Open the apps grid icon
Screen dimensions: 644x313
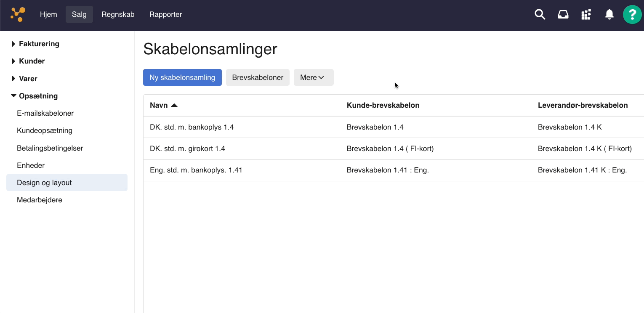pyautogui.click(x=586, y=14)
